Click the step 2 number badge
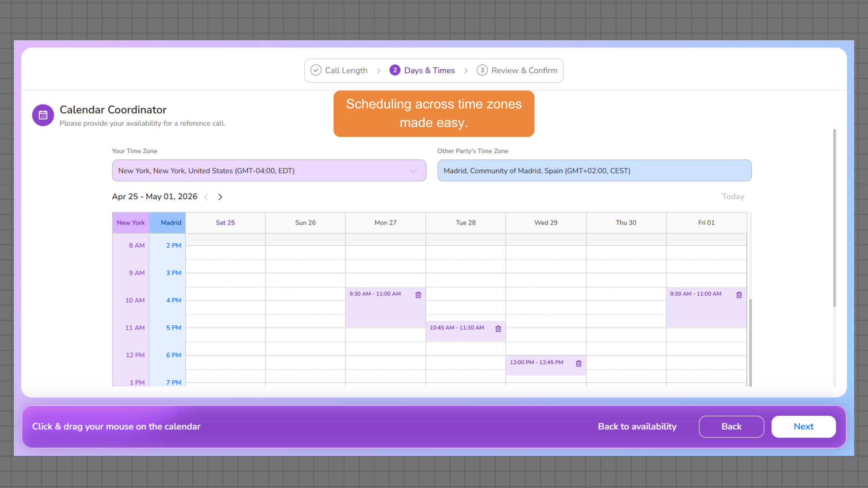868x488 pixels. point(395,70)
